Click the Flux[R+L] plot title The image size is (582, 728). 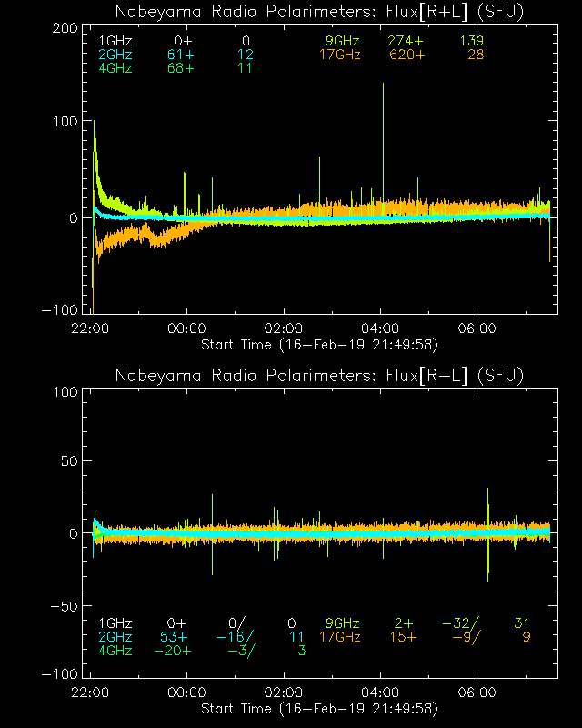319,12
